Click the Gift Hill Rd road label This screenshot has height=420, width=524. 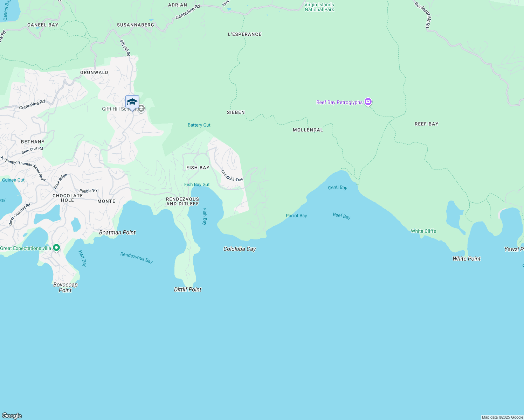[x=125, y=48]
